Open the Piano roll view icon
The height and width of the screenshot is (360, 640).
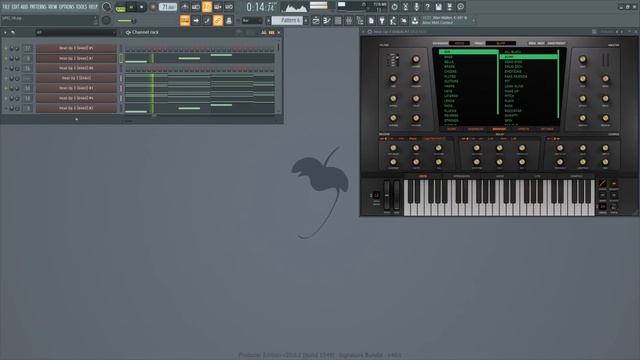tap(327, 20)
